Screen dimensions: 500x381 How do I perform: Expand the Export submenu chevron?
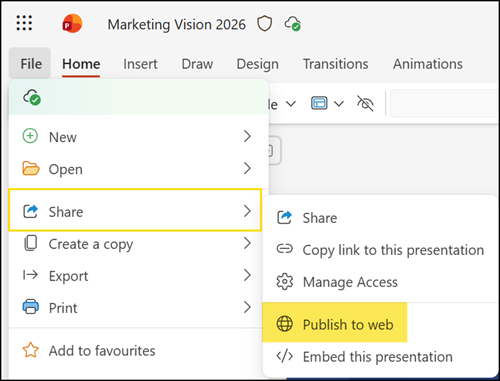[x=247, y=275]
